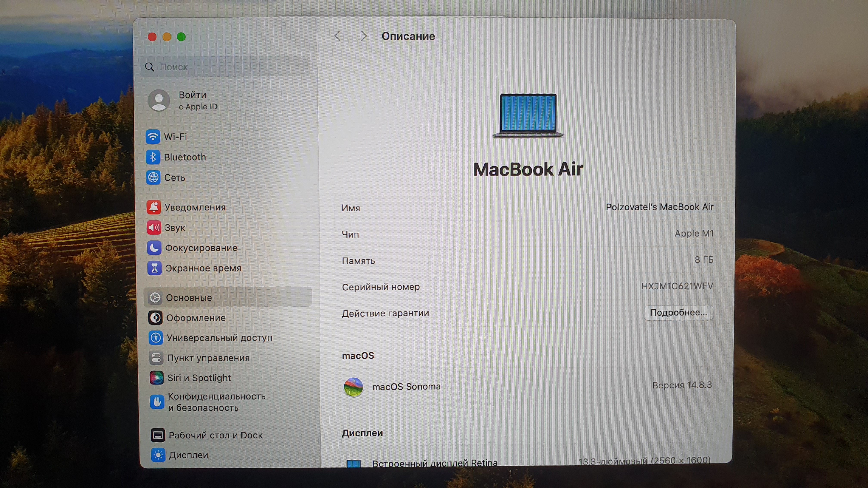Open Уведомления bell icon
The height and width of the screenshot is (488, 868).
154,207
